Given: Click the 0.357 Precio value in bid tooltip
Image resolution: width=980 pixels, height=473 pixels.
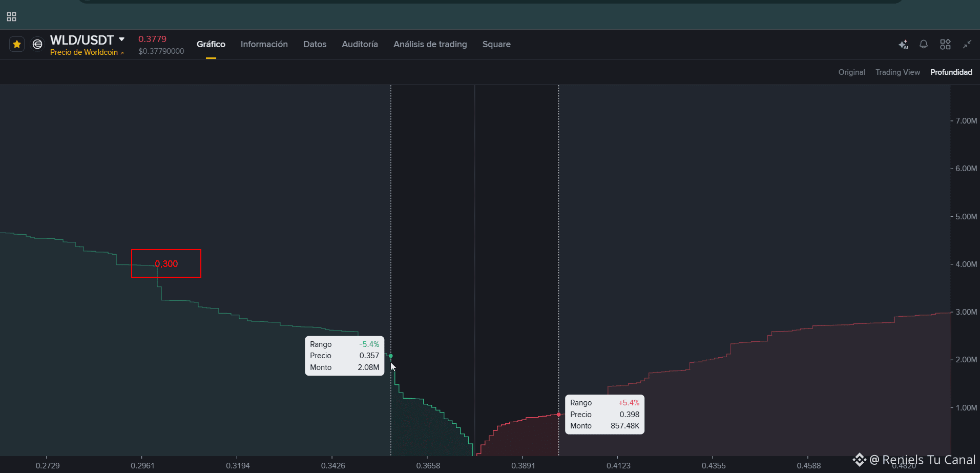Looking at the screenshot, I should tap(369, 356).
